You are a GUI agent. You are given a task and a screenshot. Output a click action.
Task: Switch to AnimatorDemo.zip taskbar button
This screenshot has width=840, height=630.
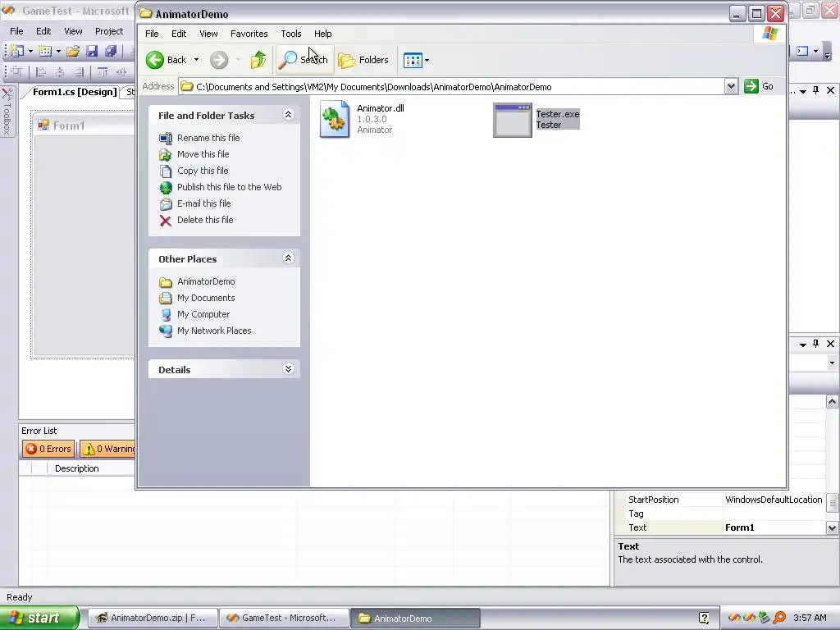[152, 619]
